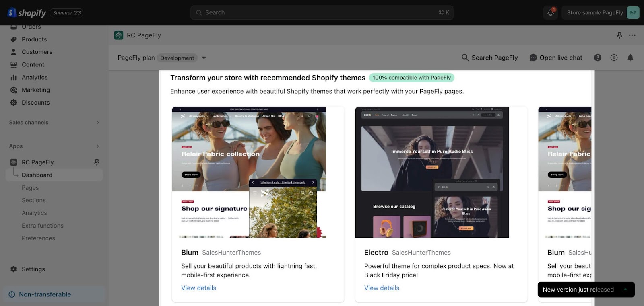Open View details for Electro theme

pyautogui.click(x=382, y=288)
